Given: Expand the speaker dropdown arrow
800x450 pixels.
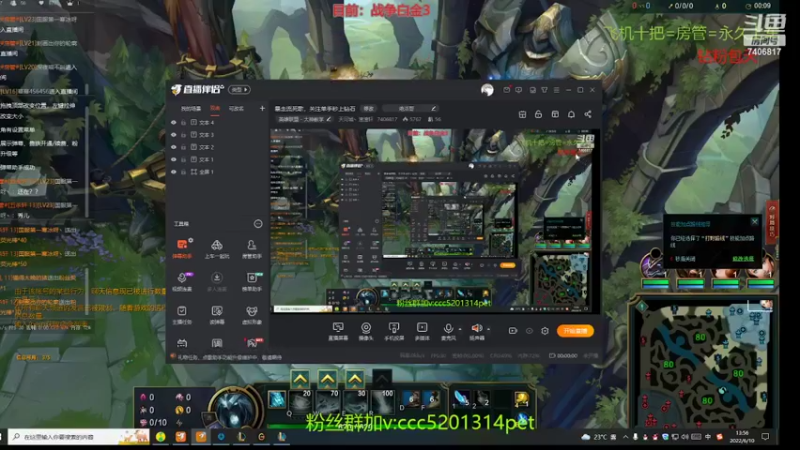Looking at the screenshot, I should tap(488, 329).
